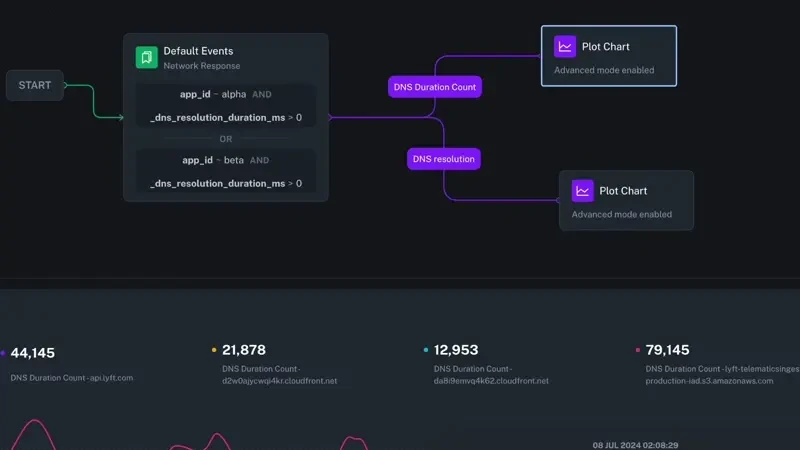Edit the dns duration condition below app_id beta
This screenshot has width=800, height=450.
point(225,183)
